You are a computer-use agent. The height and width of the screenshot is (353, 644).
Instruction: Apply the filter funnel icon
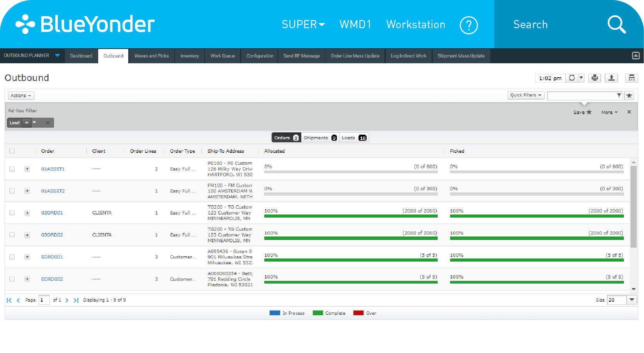coord(619,95)
